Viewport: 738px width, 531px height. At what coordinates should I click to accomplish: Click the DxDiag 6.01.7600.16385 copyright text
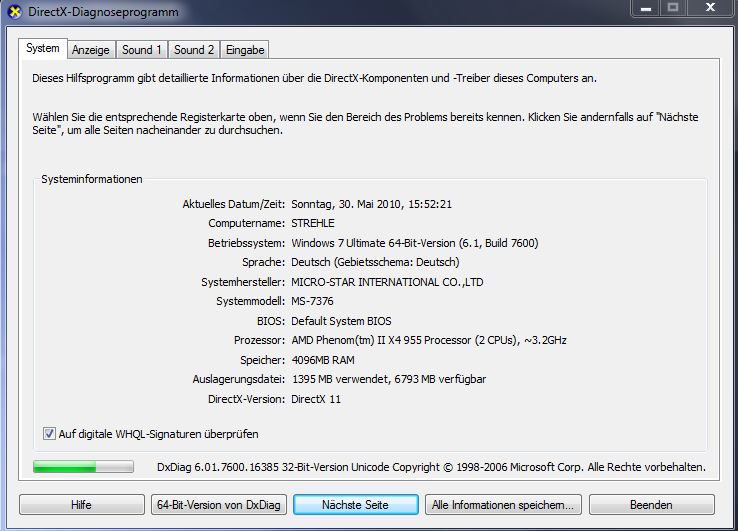(x=431, y=467)
